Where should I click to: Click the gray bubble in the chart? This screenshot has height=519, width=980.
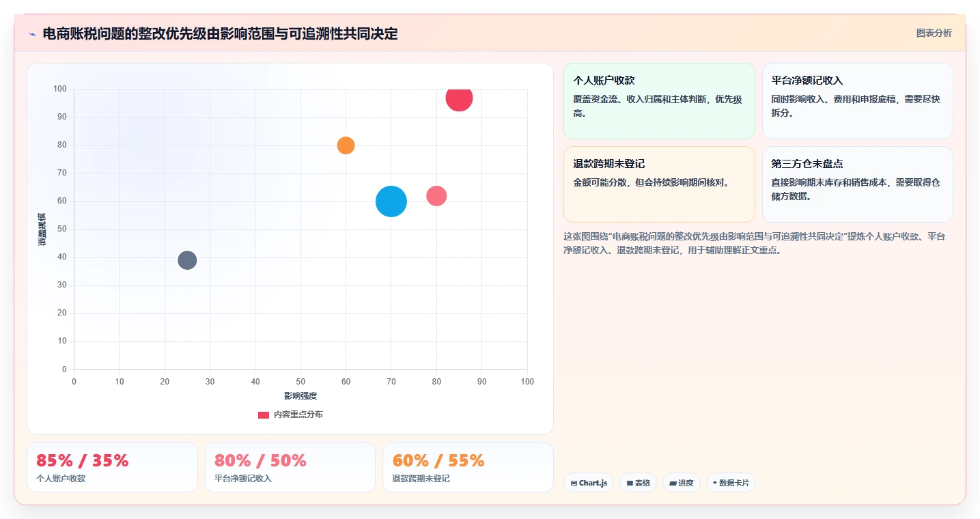pos(187,260)
